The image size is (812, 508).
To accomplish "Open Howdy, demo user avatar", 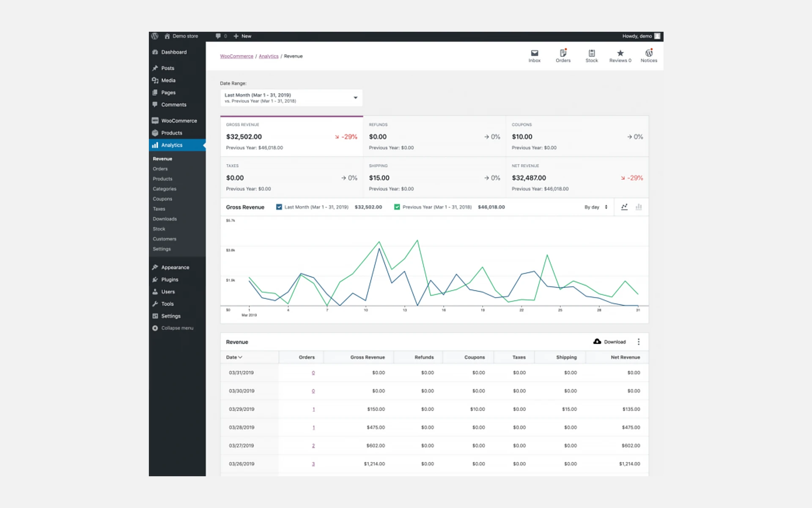I will (657, 36).
